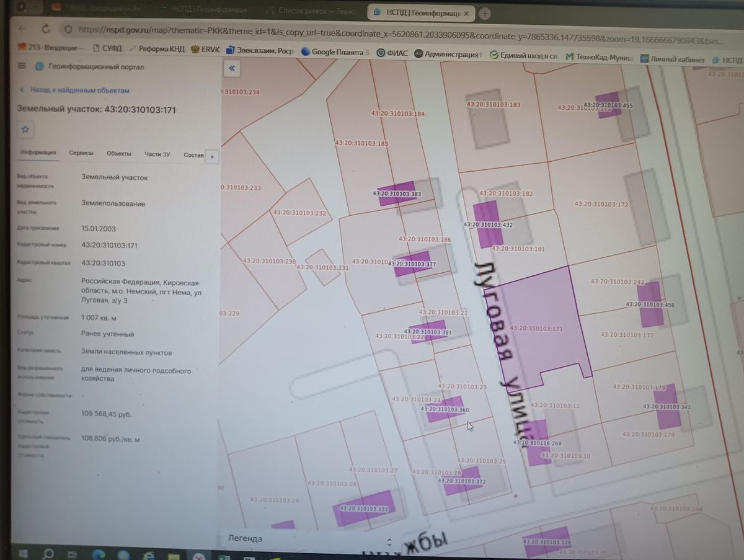Switch to the Объекты tab

point(118,154)
